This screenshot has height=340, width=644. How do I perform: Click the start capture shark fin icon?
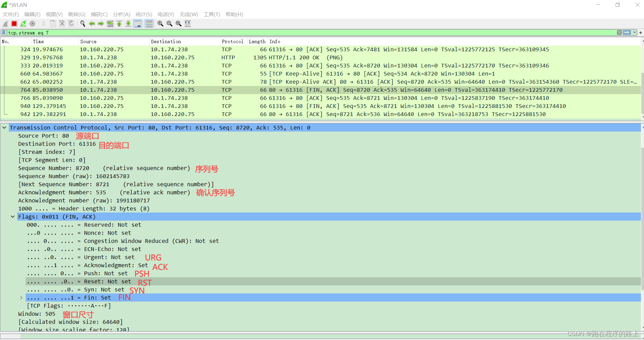pos(5,24)
